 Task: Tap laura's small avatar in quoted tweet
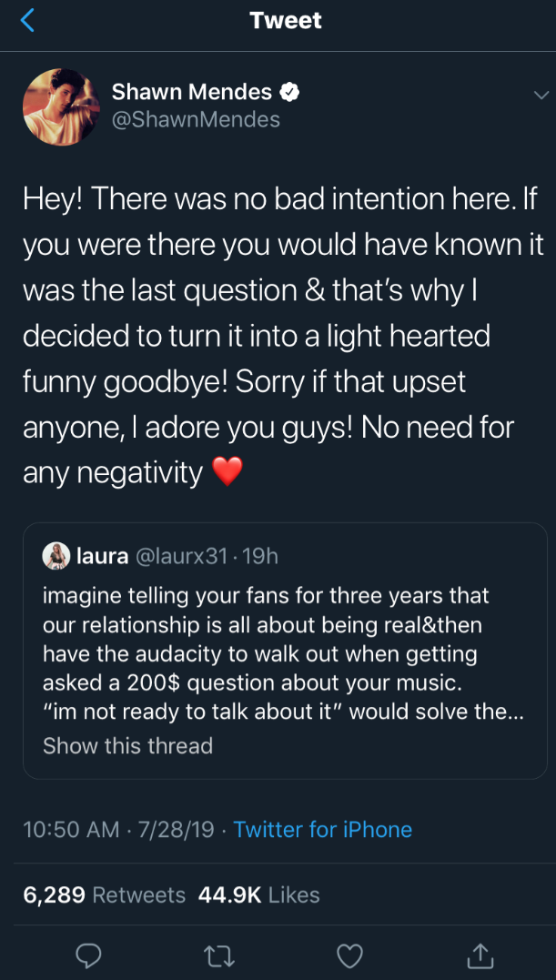56,556
